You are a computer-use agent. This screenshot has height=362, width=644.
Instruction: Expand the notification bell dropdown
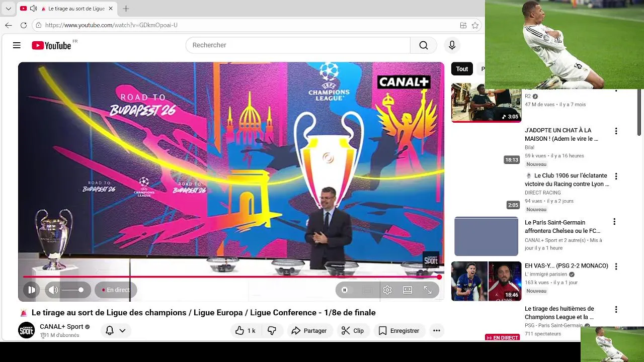click(115, 330)
